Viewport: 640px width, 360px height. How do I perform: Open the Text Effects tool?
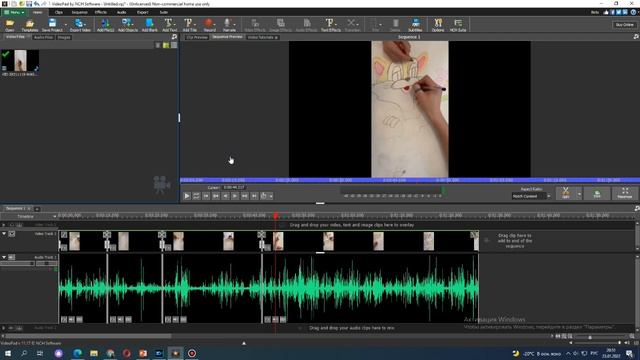[x=330, y=24]
